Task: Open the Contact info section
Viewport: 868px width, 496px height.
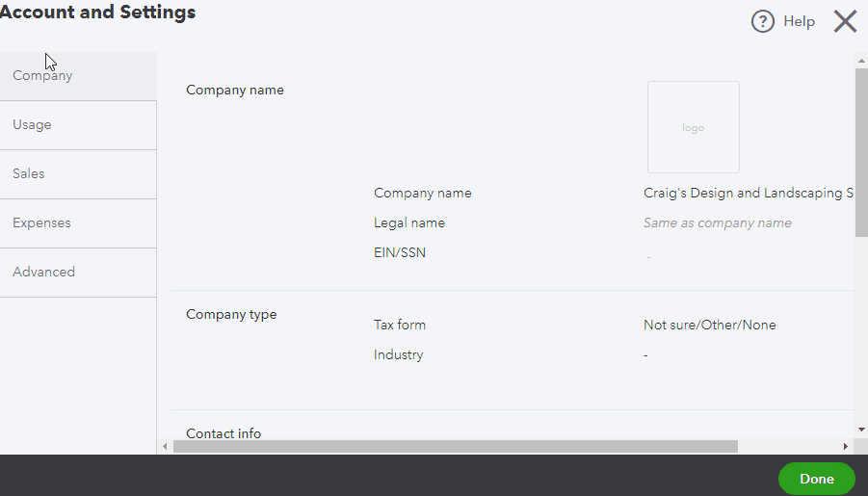Action: click(224, 433)
